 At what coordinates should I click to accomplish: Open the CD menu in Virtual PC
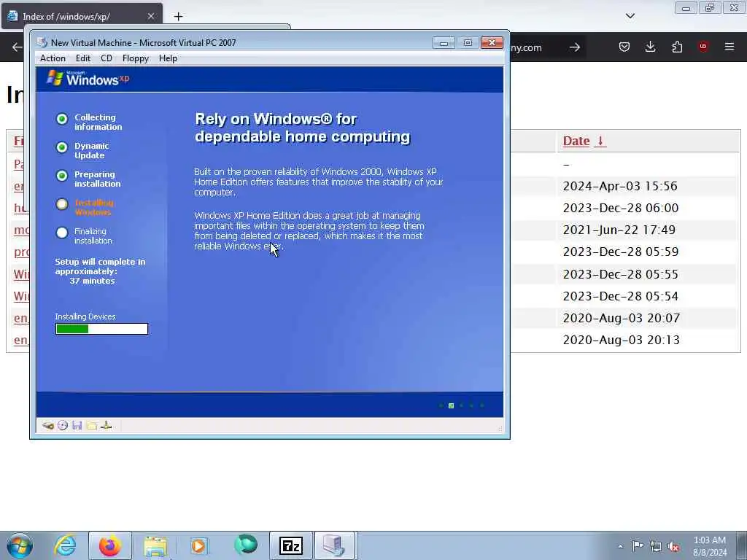tap(107, 58)
